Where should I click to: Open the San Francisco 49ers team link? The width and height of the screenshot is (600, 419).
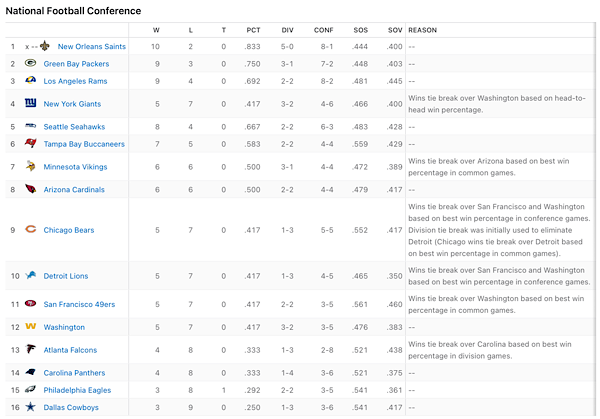click(x=79, y=304)
